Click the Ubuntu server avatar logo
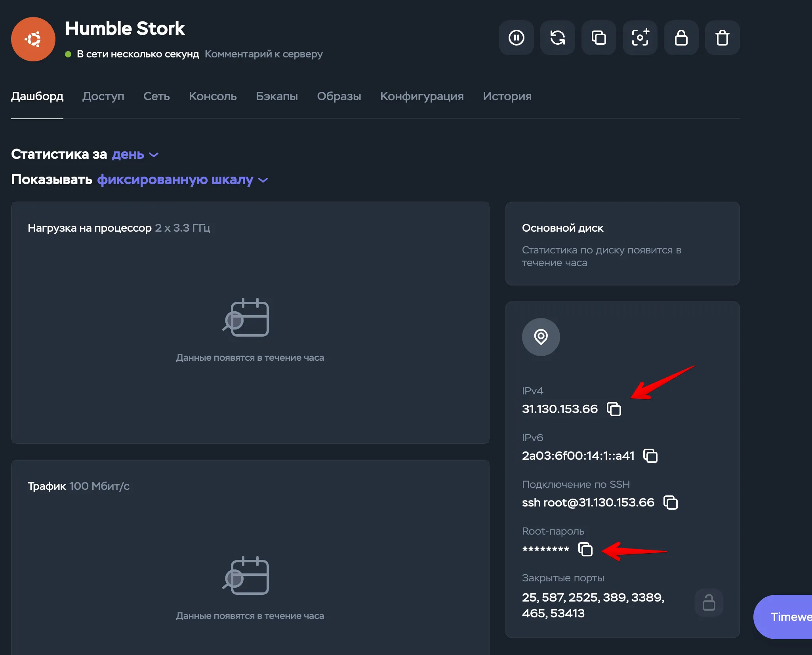This screenshot has width=812, height=655. pos(33,39)
